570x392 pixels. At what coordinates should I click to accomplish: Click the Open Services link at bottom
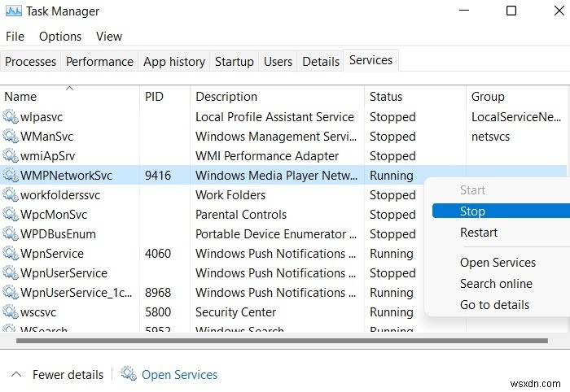pyautogui.click(x=179, y=374)
